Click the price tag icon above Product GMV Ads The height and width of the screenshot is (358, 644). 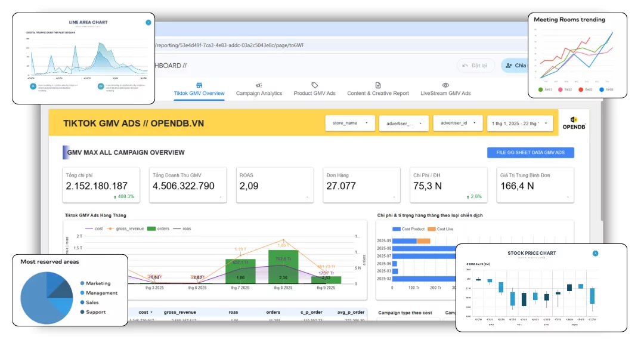314,85
